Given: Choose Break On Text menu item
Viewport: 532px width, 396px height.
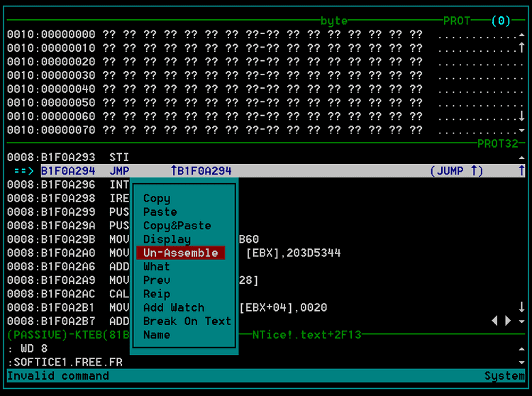Looking at the screenshot, I should point(187,321).
